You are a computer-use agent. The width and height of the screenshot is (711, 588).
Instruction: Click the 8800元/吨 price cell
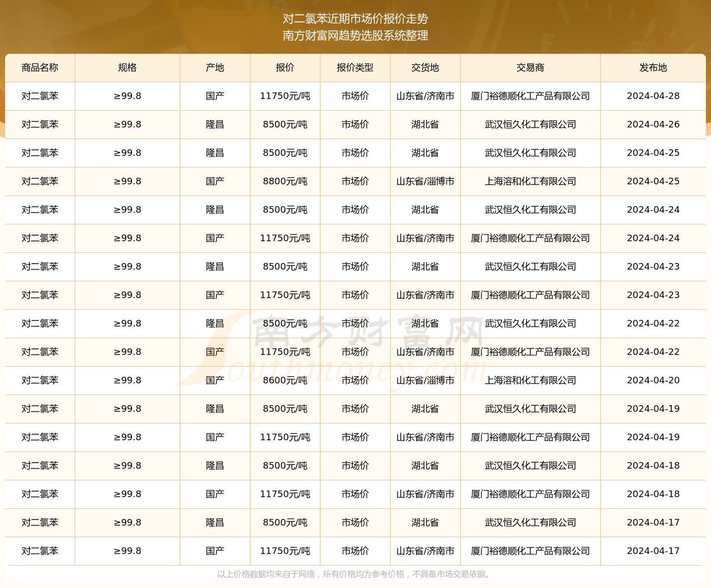(285, 181)
